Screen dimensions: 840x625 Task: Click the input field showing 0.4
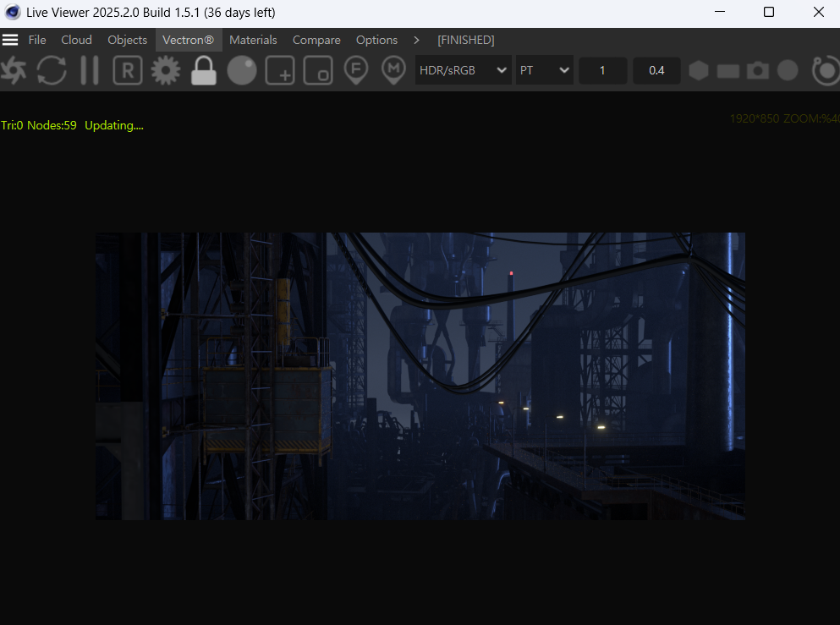click(656, 70)
